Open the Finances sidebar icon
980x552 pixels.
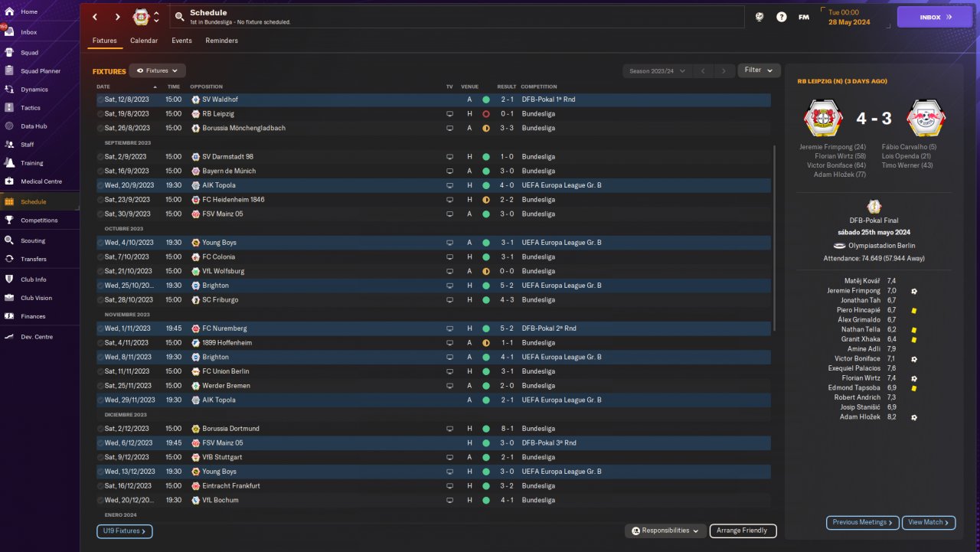pyautogui.click(x=9, y=316)
